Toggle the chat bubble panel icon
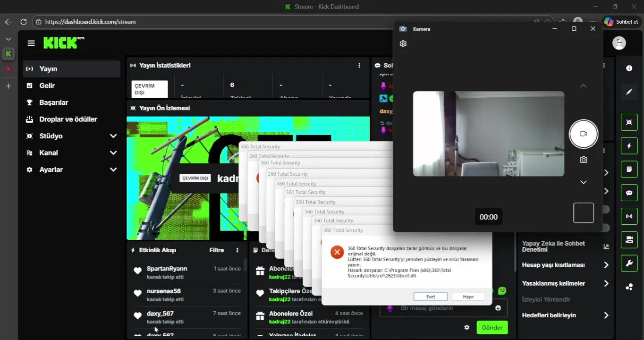 point(629,193)
